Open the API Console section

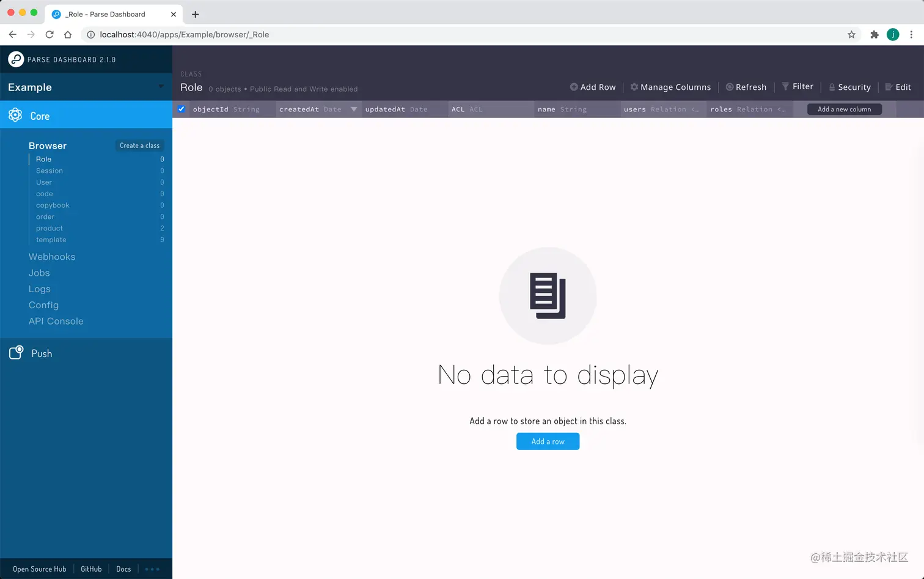56,321
